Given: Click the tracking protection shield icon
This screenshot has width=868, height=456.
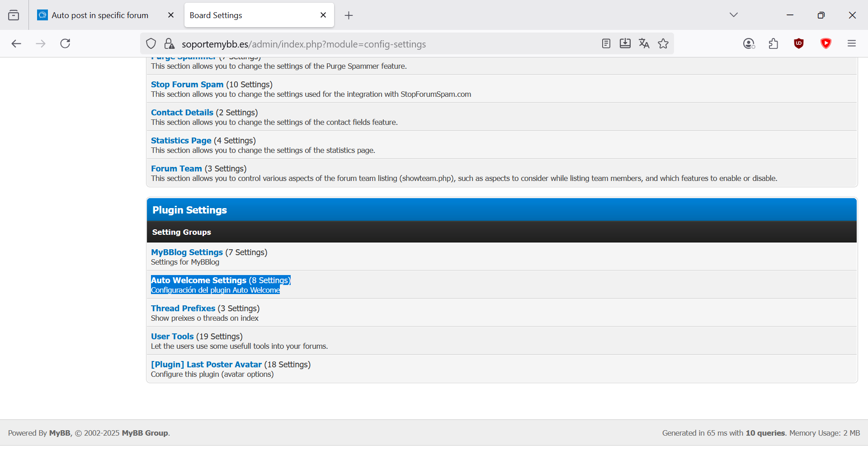Looking at the screenshot, I should tap(151, 44).
